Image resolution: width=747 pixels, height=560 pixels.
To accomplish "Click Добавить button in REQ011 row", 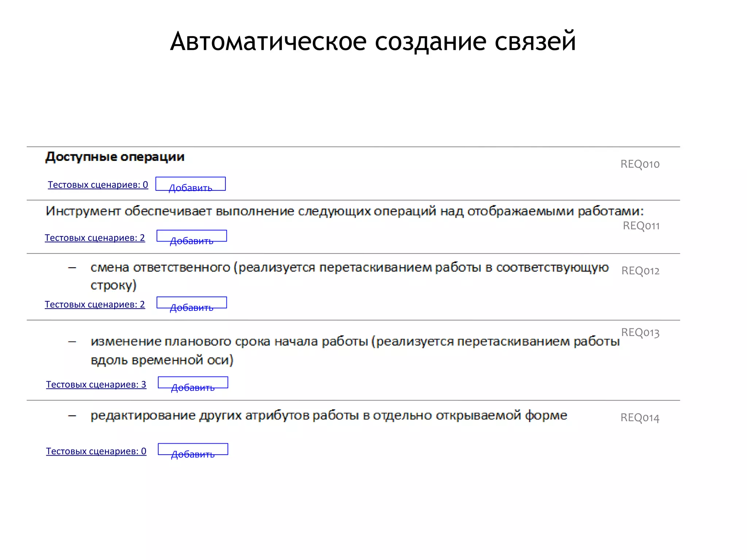I will tap(191, 236).
